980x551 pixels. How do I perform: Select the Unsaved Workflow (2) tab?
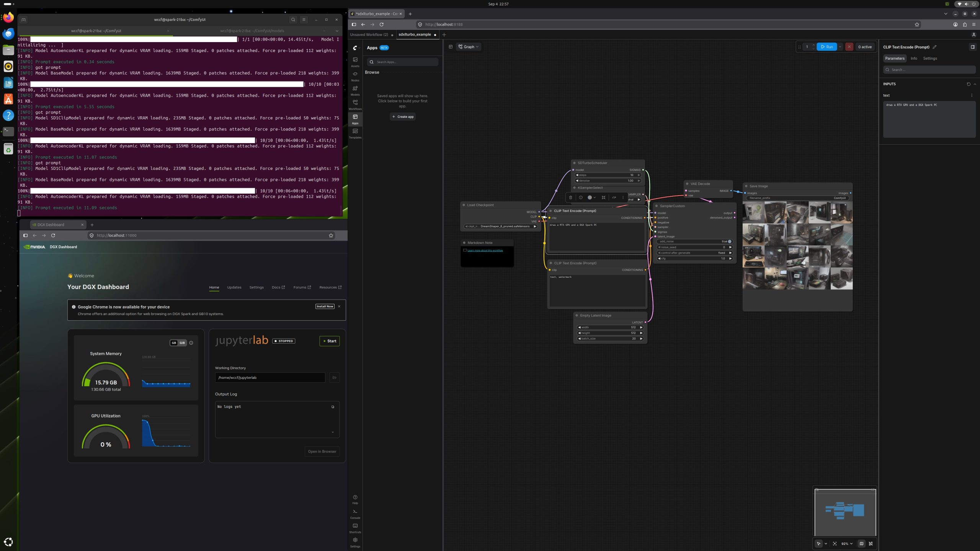pos(369,34)
